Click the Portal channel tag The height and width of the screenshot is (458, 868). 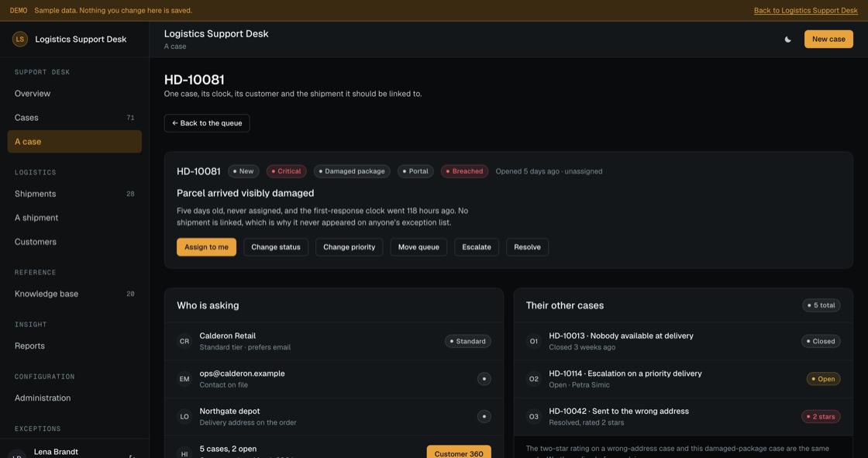coord(415,171)
